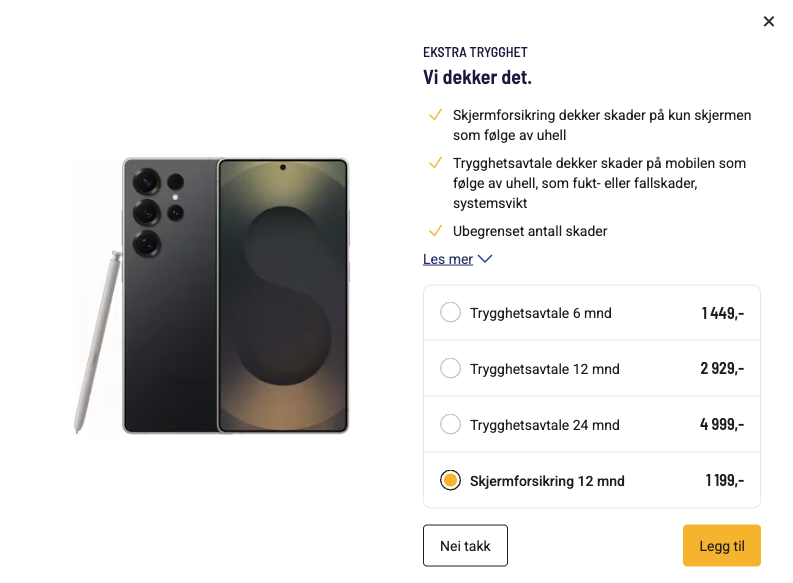Close the insurance dialog with the X
The height and width of the screenshot is (583, 793).
pos(768,21)
